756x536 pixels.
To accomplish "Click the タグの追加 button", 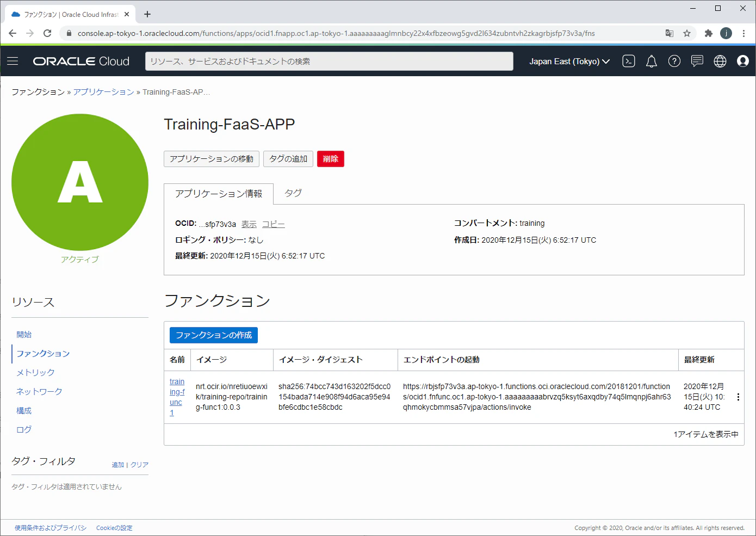I will click(x=288, y=159).
